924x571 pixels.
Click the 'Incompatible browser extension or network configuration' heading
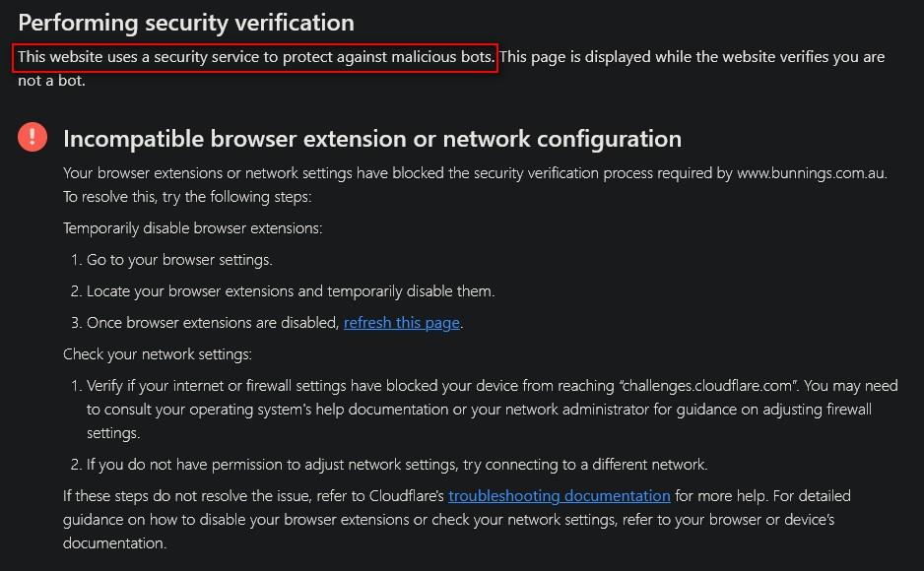pyautogui.click(x=372, y=139)
